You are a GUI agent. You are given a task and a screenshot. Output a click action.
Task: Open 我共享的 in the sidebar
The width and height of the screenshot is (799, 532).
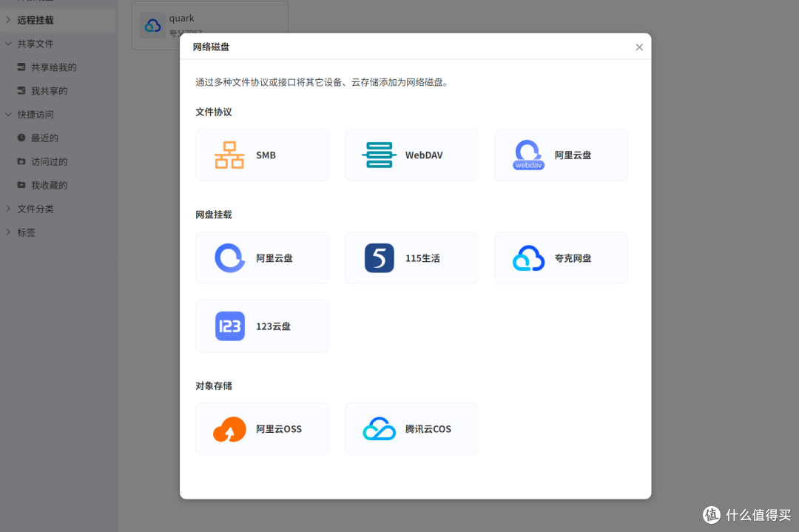tap(49, 91)
